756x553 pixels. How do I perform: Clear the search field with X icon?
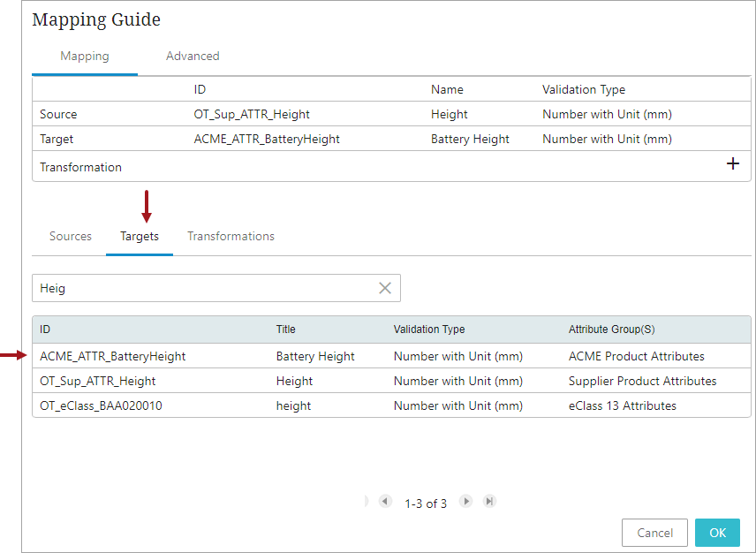(x=385, y=288)
